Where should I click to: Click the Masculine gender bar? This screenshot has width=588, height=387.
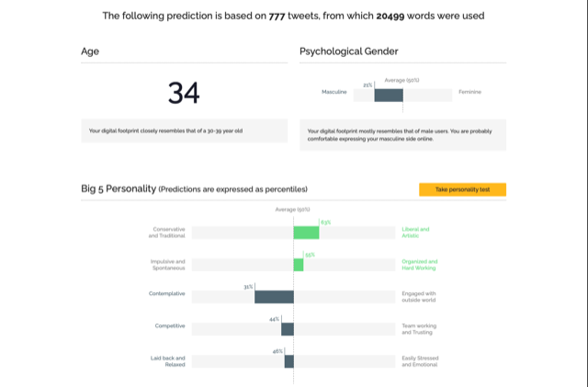click(389, 95)
